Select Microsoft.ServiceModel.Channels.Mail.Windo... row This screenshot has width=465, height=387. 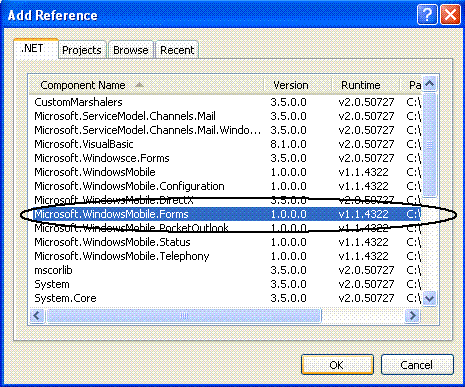coord(225,130)
